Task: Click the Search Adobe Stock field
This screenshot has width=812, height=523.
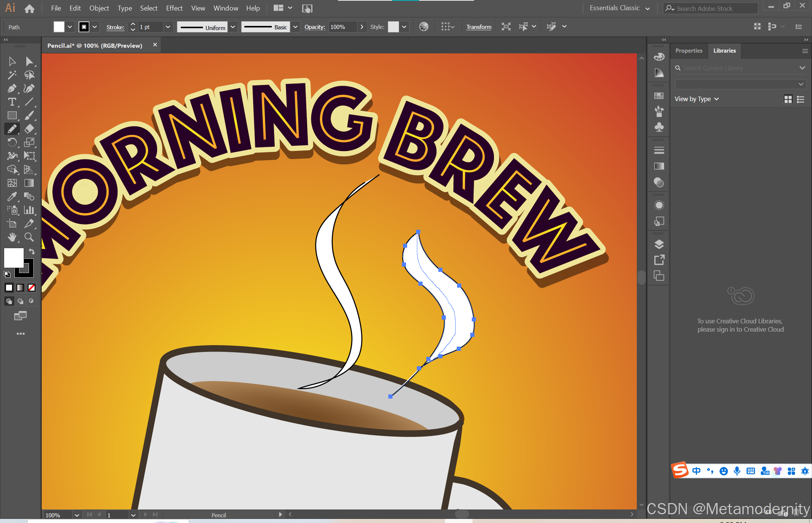Action: pos(710,8)
